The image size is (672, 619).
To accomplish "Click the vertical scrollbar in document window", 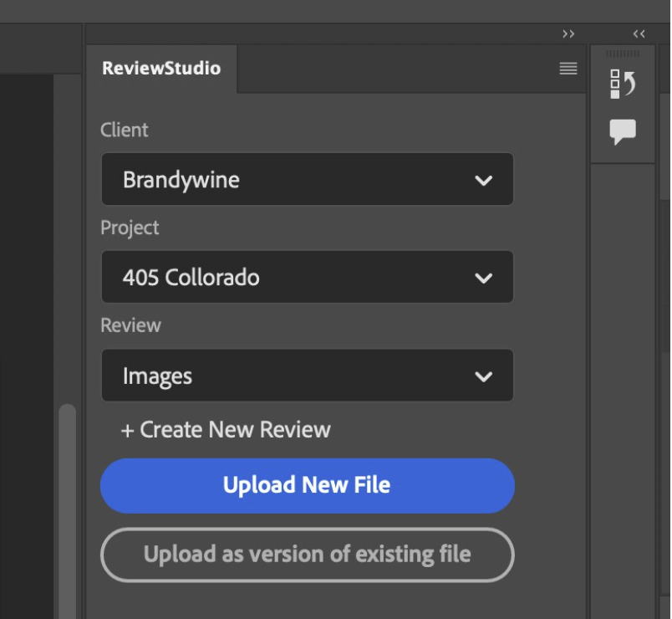I will [67, 502].
